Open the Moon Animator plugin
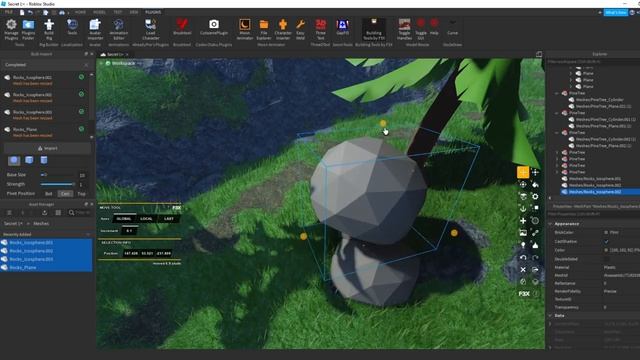The image size is (640, 360). click(x=244, y=29)
